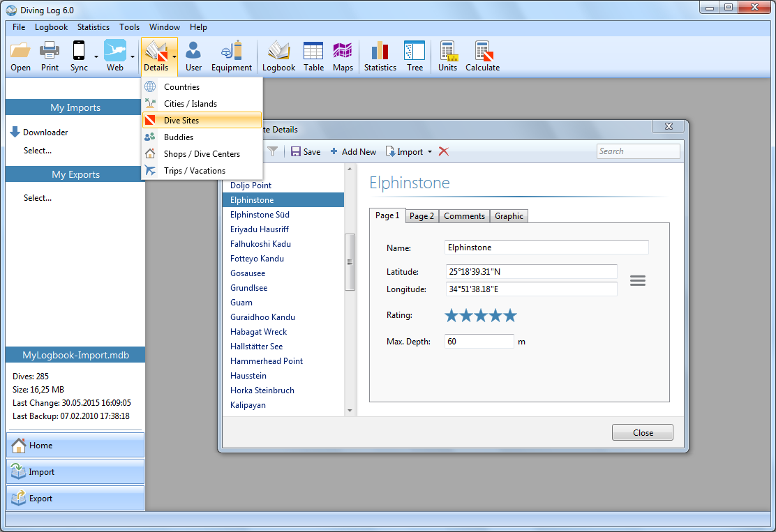The image size is (776, 532).
Task: Open the Select... option under My Imports
Action: (38, 151)
